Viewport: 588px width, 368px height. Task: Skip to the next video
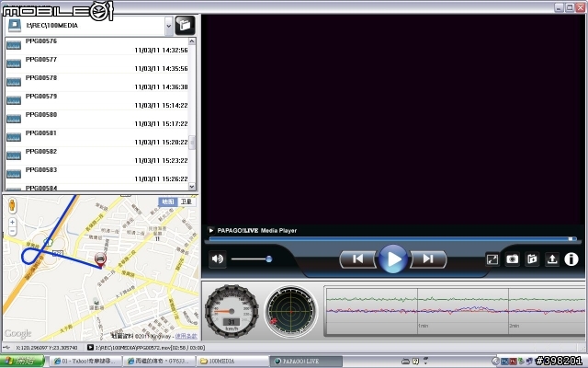[428, 259]
